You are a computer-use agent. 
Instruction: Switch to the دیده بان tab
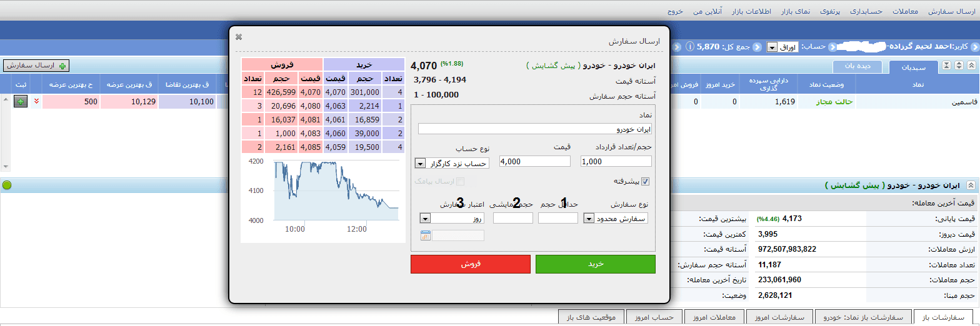point(858,66)
